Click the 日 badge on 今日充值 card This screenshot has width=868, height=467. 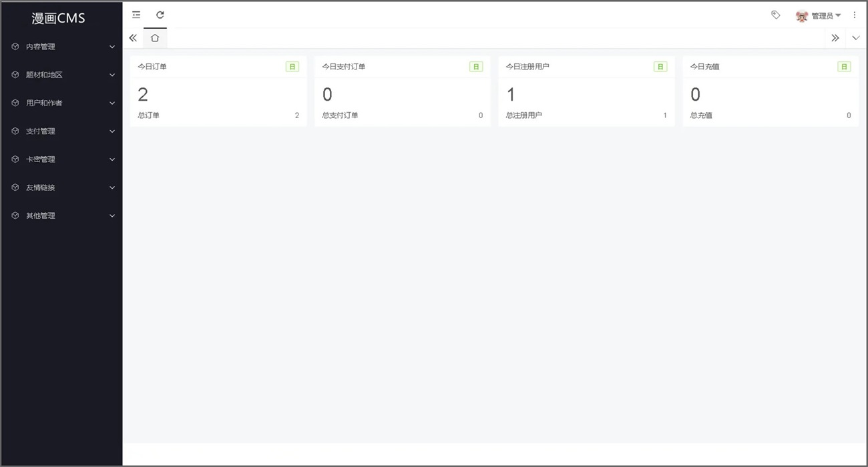click(x=844, y=67)
